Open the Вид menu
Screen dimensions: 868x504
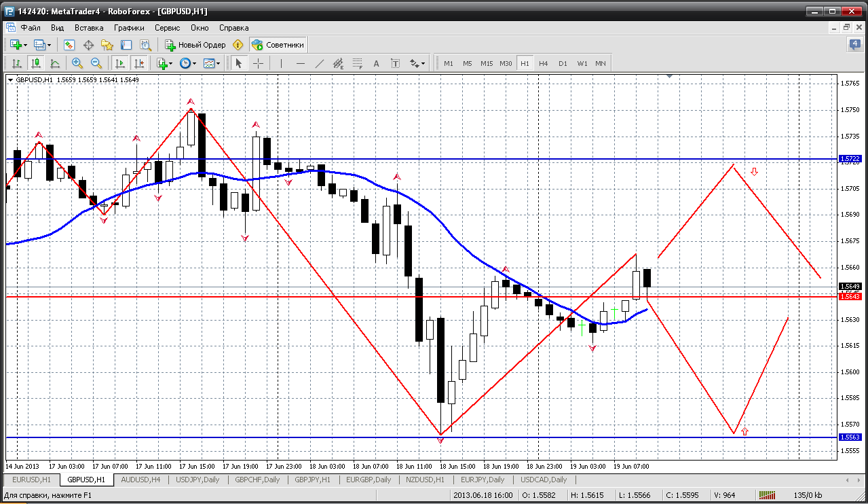tap(57, 28)
